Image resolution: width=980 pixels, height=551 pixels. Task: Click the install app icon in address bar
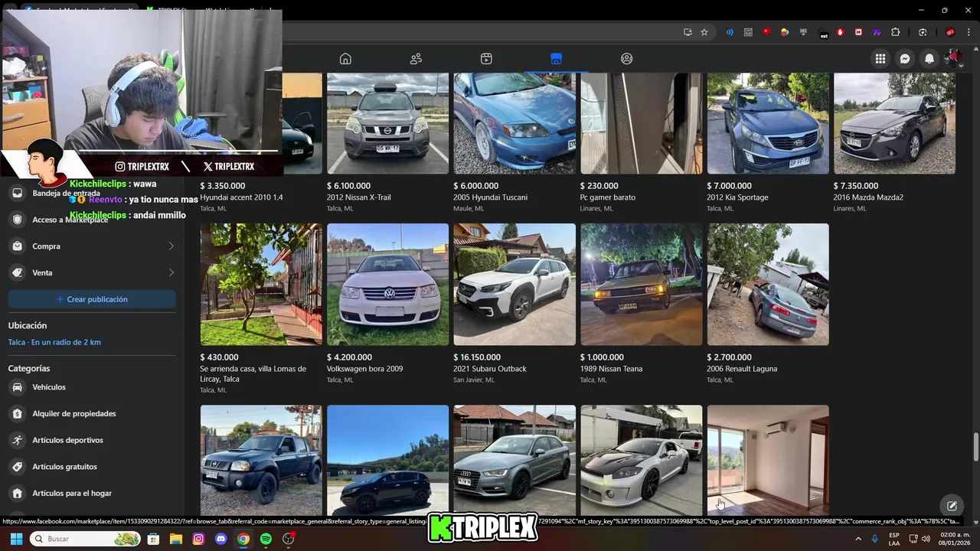pyautogui.click(x=688, y=32)
